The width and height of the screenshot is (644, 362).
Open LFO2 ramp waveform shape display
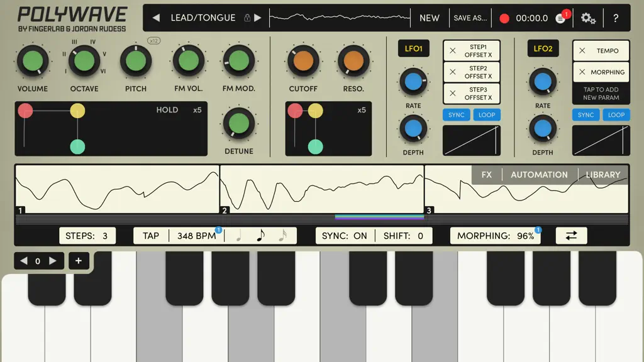pos(601,140)
